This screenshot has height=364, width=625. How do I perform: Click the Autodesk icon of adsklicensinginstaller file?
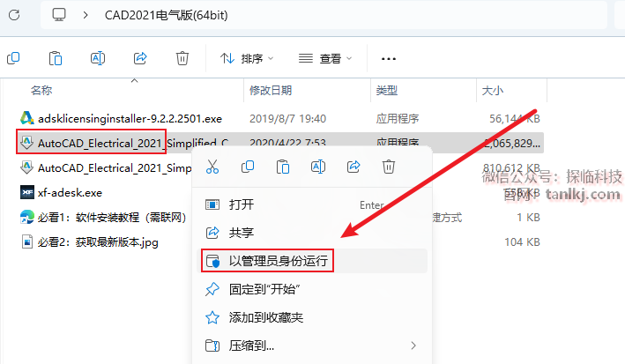(x=26, y=118)
